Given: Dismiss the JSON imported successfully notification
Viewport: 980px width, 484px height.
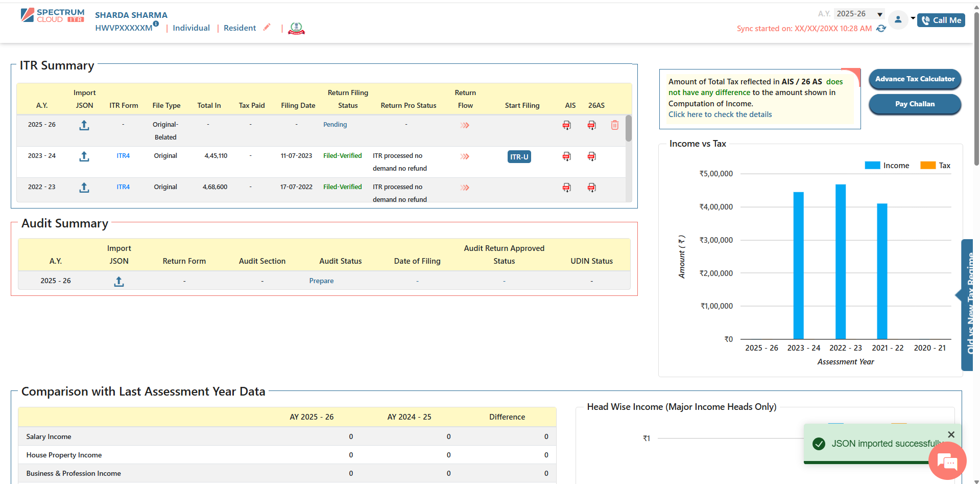Looking at the screenshot, I should click(x=951, y=434).
